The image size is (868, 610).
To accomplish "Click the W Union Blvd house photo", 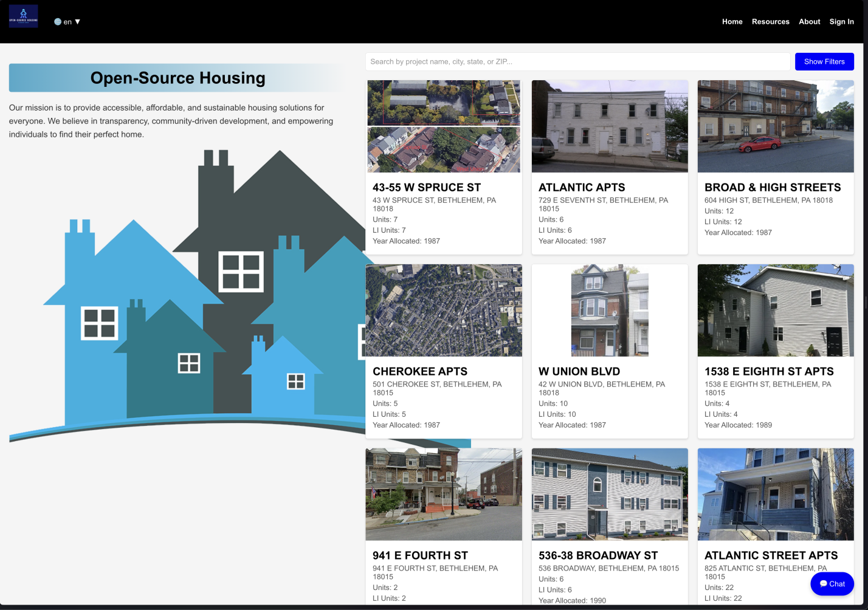I will click(610, 310).
